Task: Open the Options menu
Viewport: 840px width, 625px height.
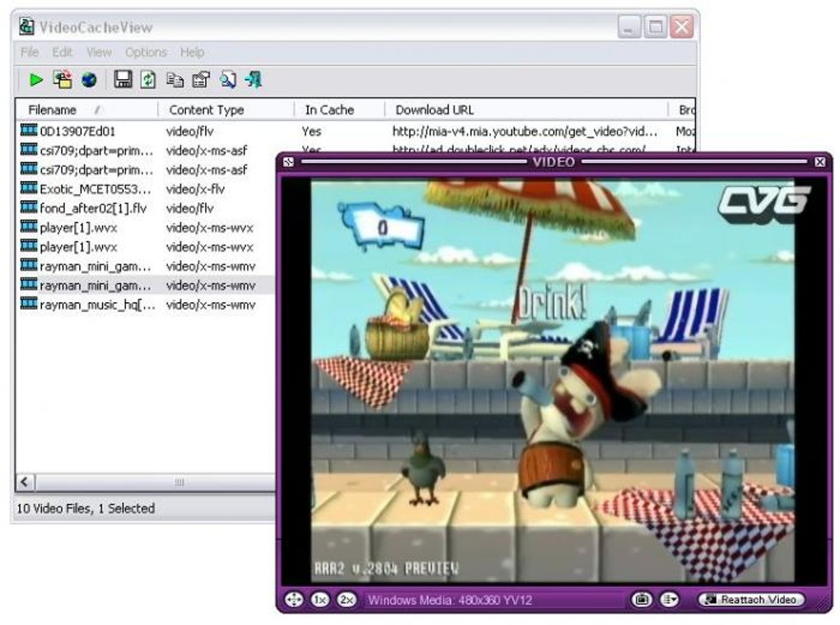Action: click(x=146, y=52)
